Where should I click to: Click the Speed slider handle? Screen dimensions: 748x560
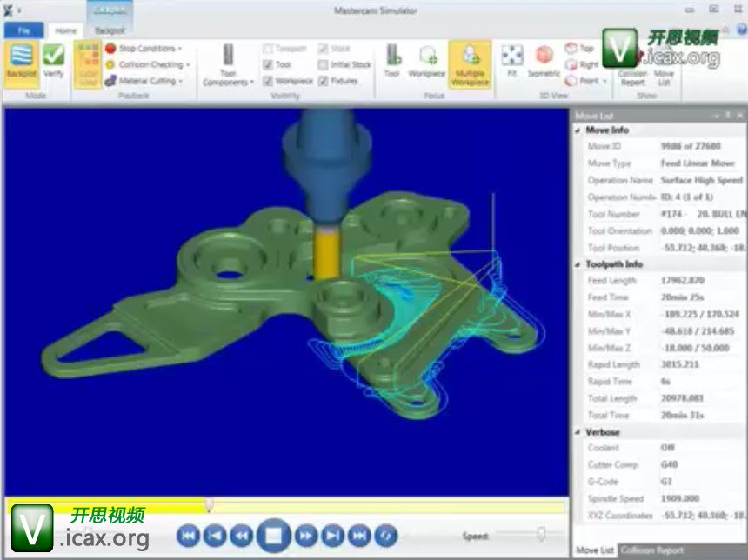click(x=541, y=533)
